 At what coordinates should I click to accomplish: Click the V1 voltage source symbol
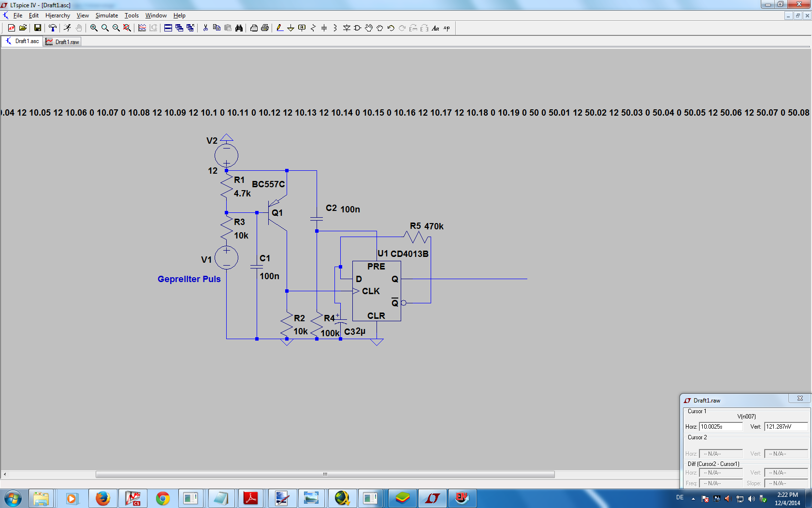[x=226, y=257]
